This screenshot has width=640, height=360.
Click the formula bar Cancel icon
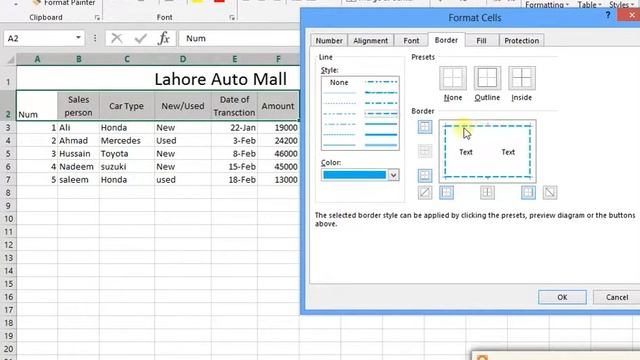(x=117, y=38)
